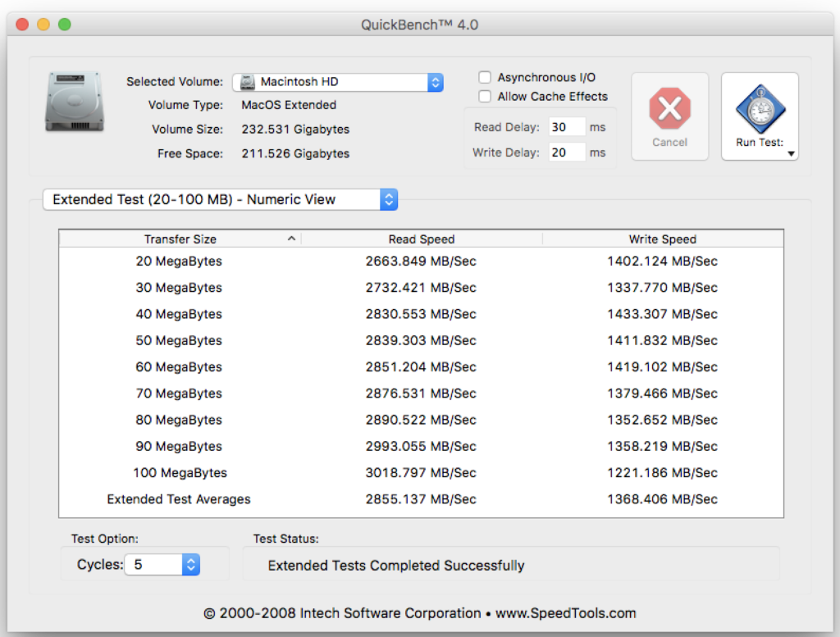This screenshot has width=840, height=637.
Task: Sort by Transfer Size column header
Action: [180, 239]
